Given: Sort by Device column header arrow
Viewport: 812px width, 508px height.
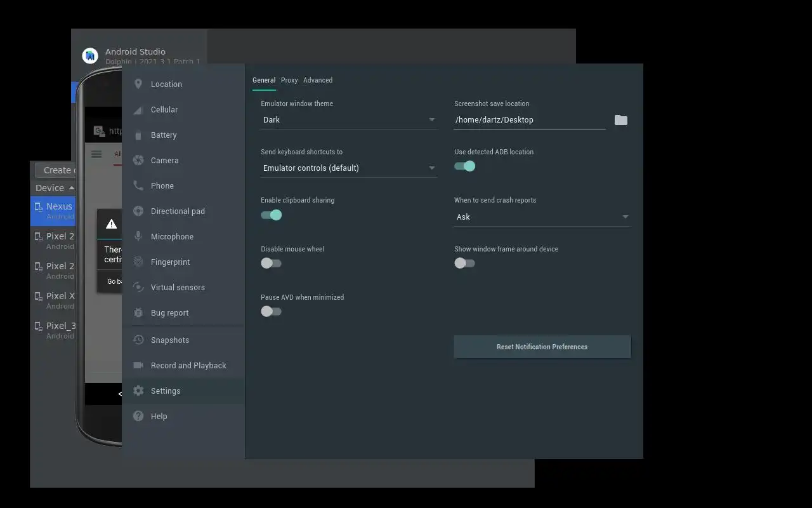Looking at the screenshot, I should click(72, 188).
